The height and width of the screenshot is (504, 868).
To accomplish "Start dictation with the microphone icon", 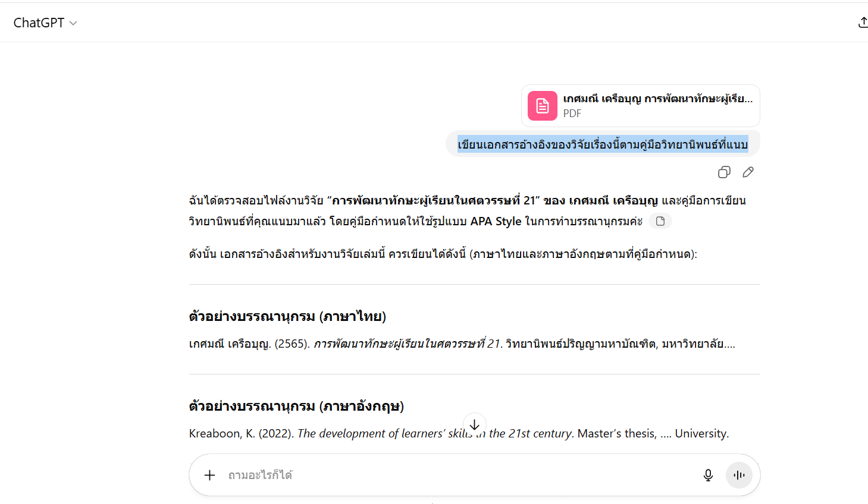I will pos(708,475).
